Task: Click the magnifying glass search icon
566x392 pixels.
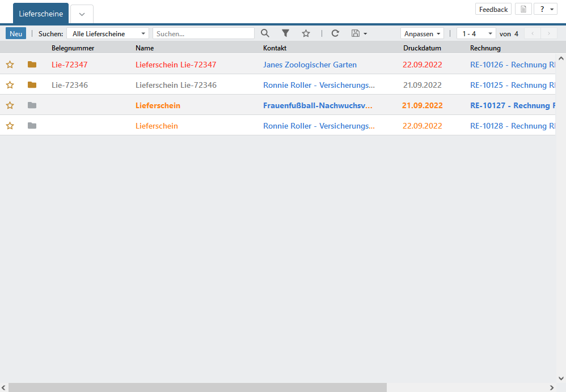Action: tap(265, 33)
